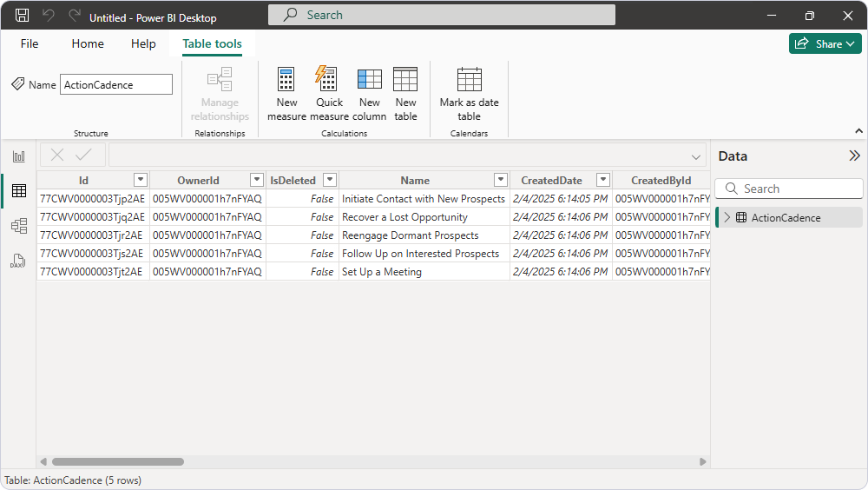868x490 pixels.
Task: Minimize the Power BI Desktop window
Action: 772,16
